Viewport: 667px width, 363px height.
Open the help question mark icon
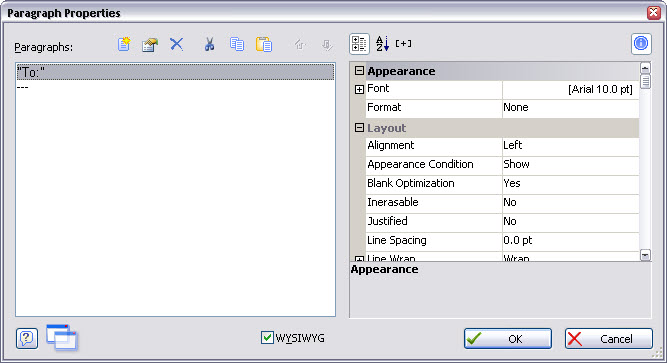pos(27,338)
